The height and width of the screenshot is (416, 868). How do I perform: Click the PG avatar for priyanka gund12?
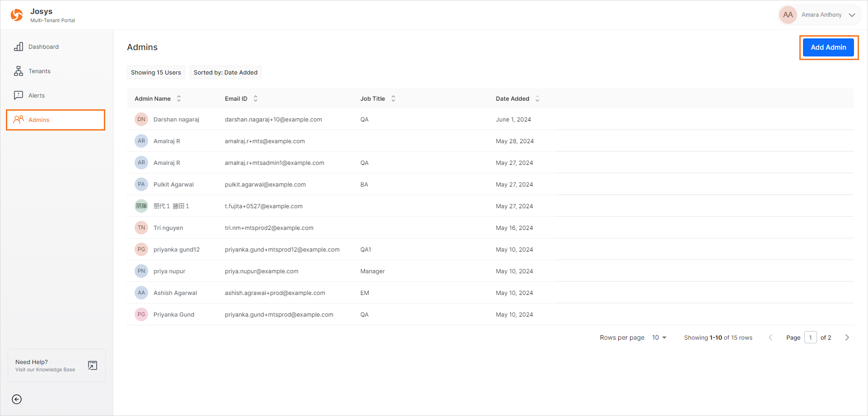(141, 249)
